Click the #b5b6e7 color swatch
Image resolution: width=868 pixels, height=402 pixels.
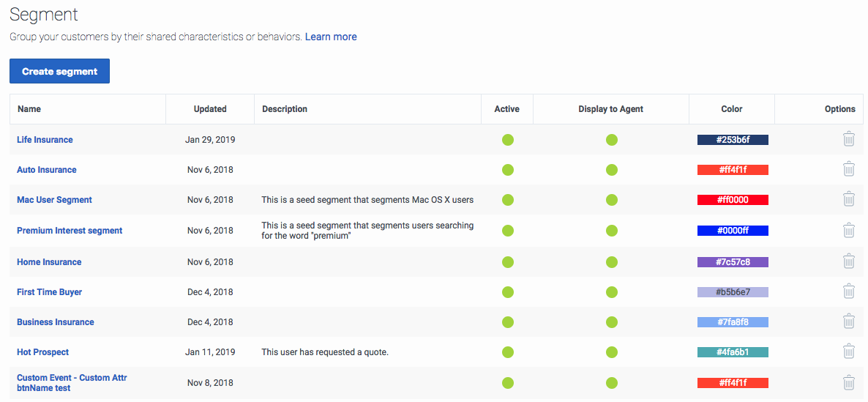[733, 292]
